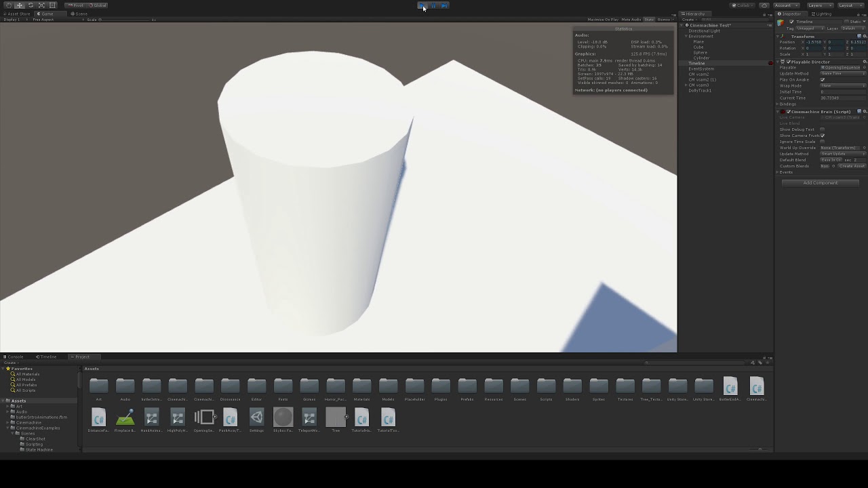Click the cloud Services icon
Image resolution: width=868 pixels, height=488 pixels.
[764, 5]
